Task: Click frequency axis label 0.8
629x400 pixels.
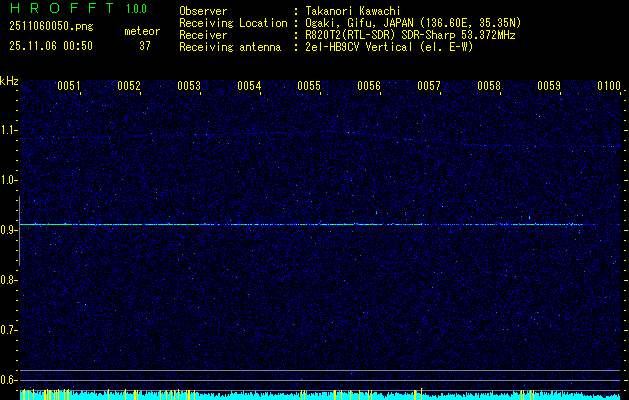Action: click(7, 280)
